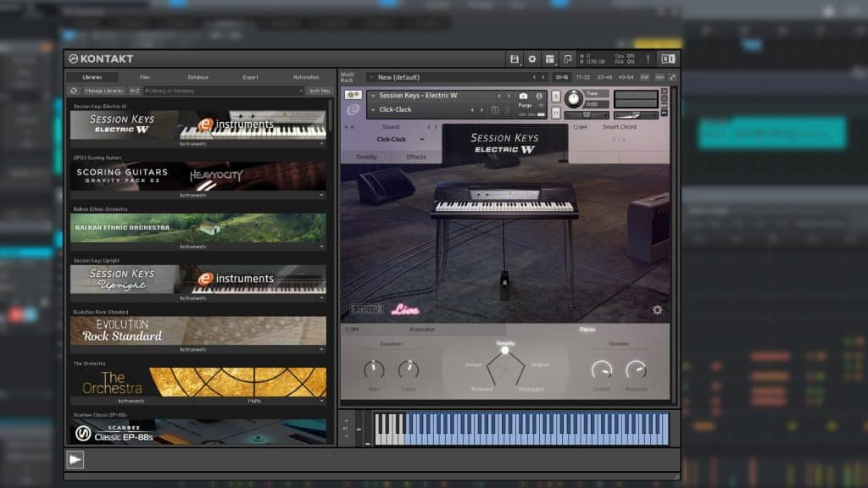Open the workspace layout icon in header
The height and width of the screenshot is (488, 868).
pos(549,59)
